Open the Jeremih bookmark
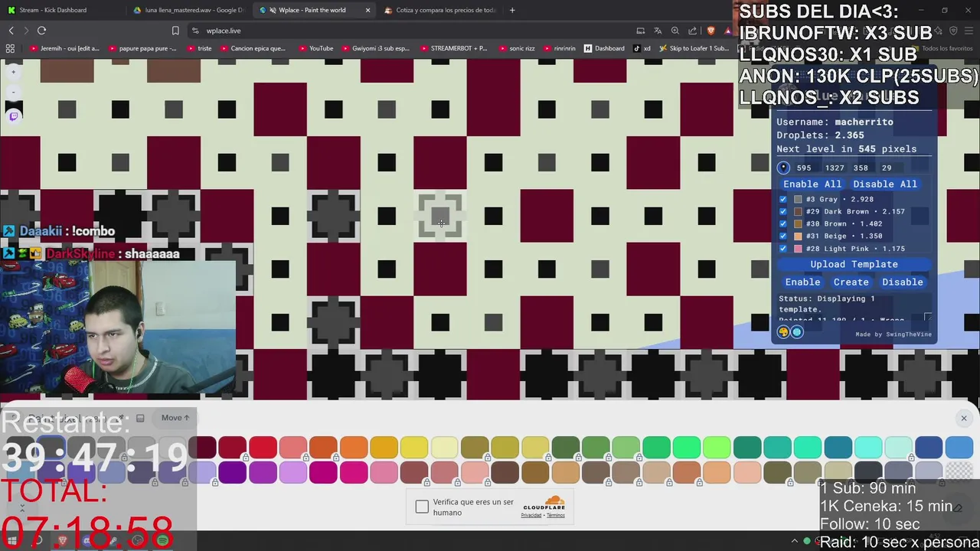This screenshot has height=551, width=980. pos(66,48)
